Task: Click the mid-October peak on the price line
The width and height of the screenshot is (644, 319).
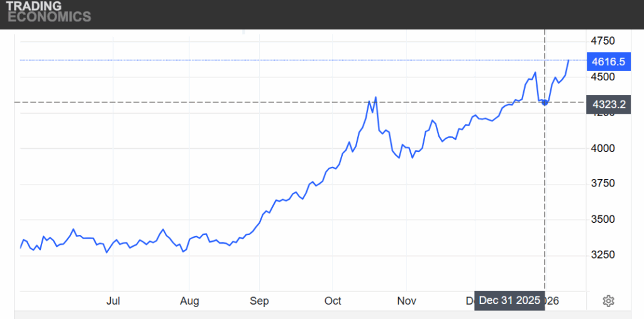Action: [375, 97]
